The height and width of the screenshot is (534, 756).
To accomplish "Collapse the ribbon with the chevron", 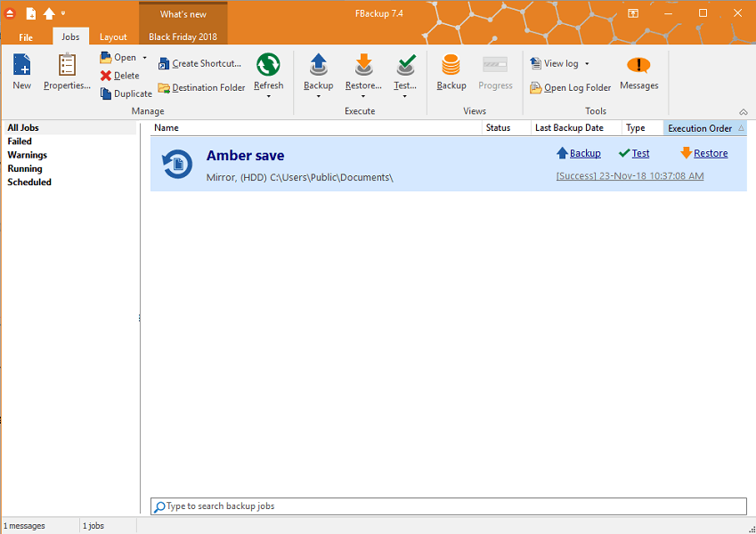I will [x=744, y=112].
